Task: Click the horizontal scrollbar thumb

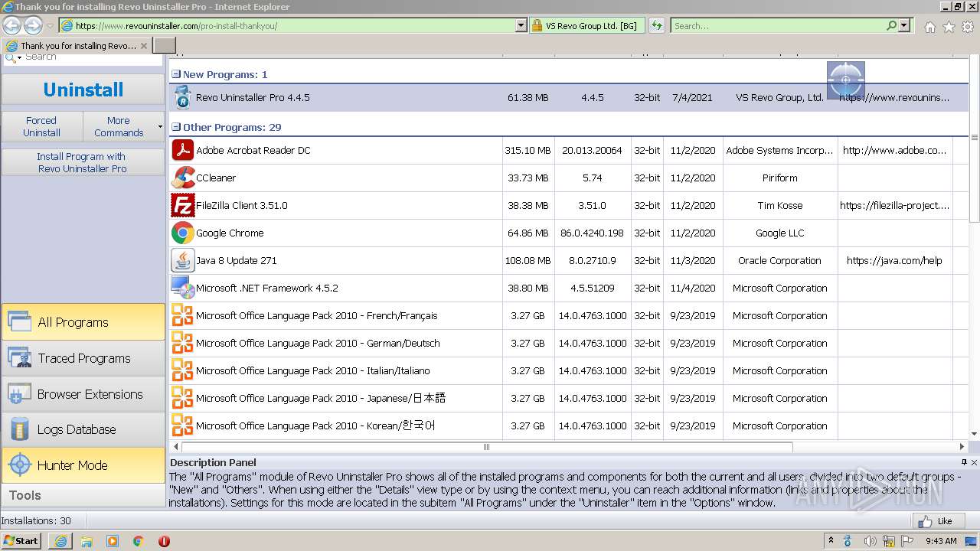Action: (x=487, y=447)
